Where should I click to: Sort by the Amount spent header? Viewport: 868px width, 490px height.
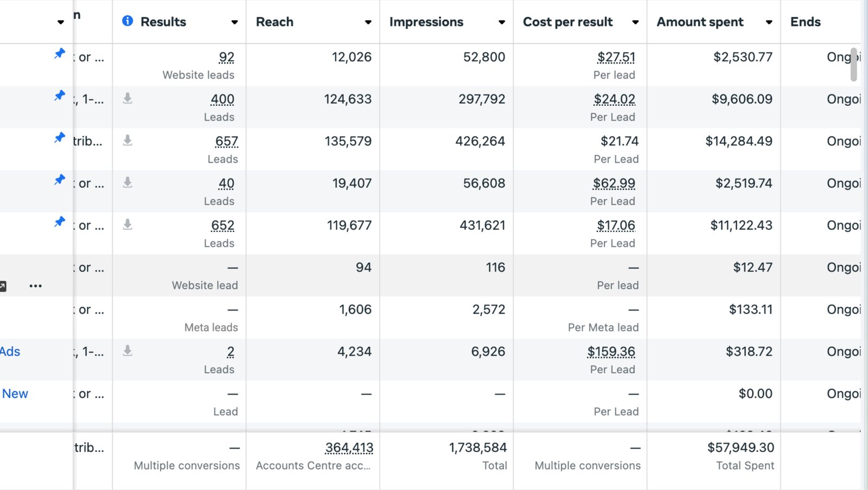tap(700, 22)
